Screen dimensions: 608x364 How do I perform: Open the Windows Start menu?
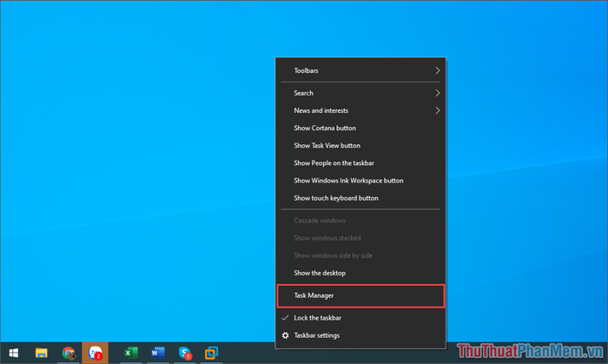coord(14,353)
